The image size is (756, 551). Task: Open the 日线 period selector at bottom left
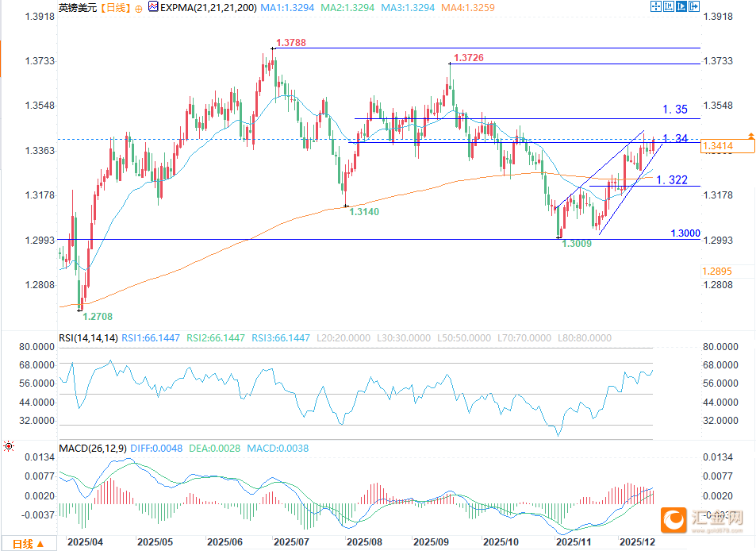point(28,544)
